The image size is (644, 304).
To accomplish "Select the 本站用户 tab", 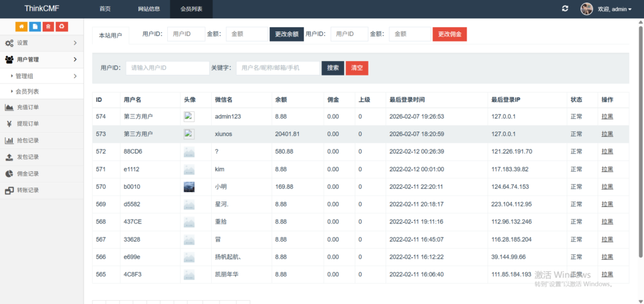I will point(111,36).
